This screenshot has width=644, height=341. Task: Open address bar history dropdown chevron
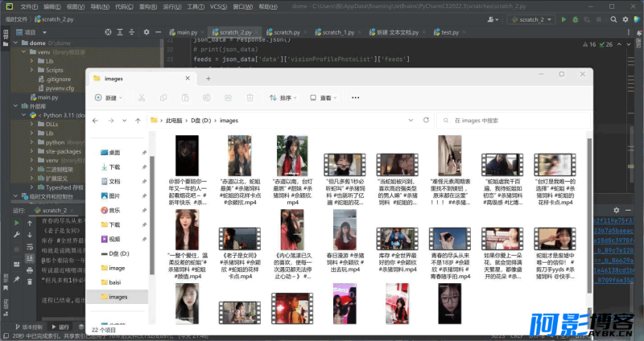tap(411, 120)
